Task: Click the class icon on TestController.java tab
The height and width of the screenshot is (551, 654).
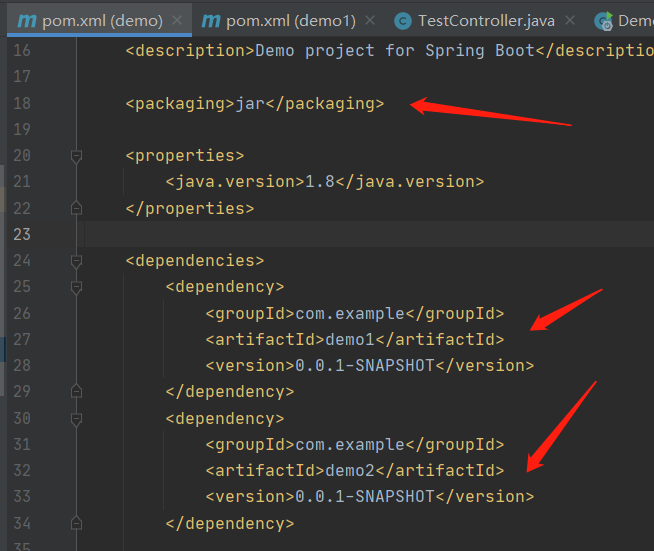Action: click(403, 21)
